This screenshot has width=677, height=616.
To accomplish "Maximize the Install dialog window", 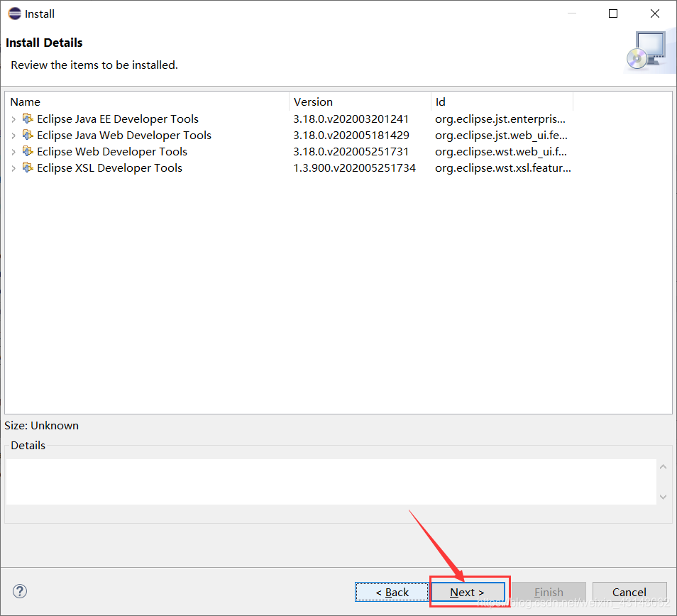I will click(613, 13).
